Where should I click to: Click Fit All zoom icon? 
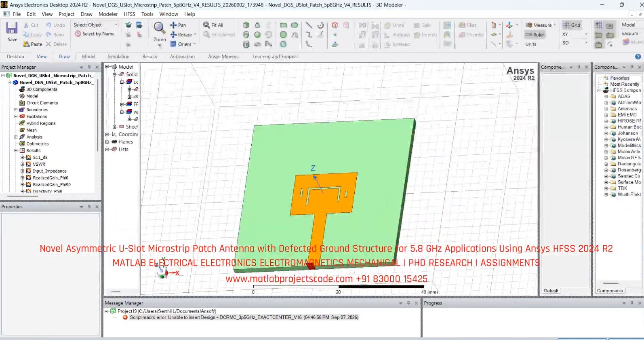click(x=206, y=25)
